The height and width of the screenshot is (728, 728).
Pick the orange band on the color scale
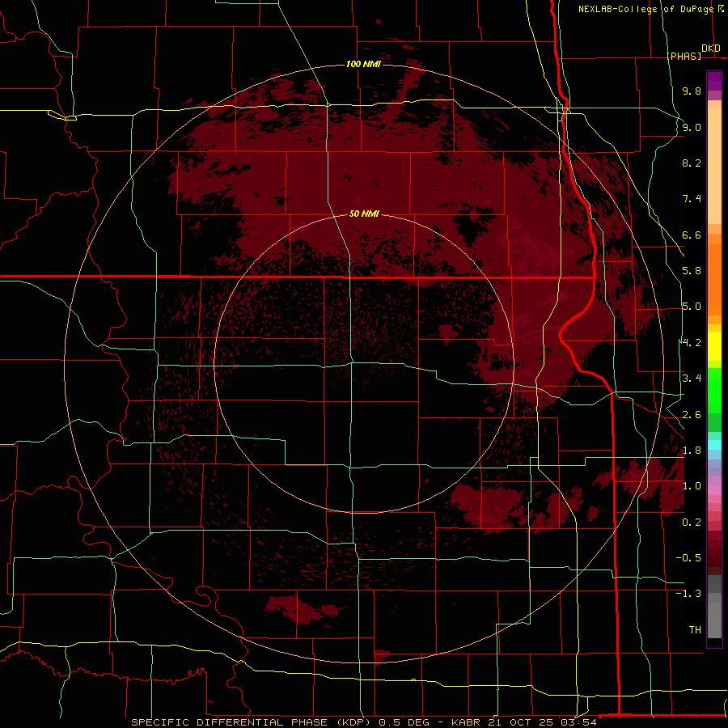point(714,278)
